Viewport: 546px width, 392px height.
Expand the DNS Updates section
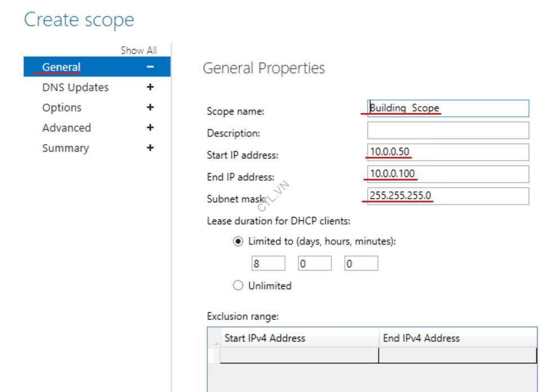(x=149, y=87)
